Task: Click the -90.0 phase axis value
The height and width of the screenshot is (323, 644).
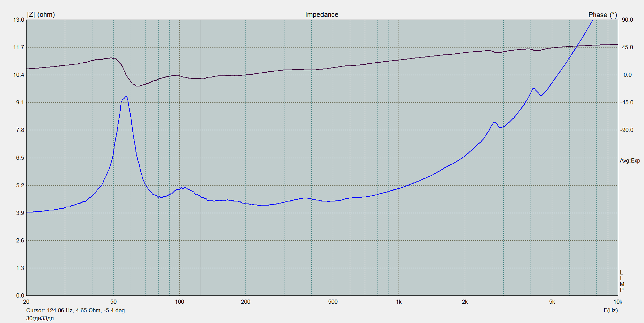Action: pos(627,130)
